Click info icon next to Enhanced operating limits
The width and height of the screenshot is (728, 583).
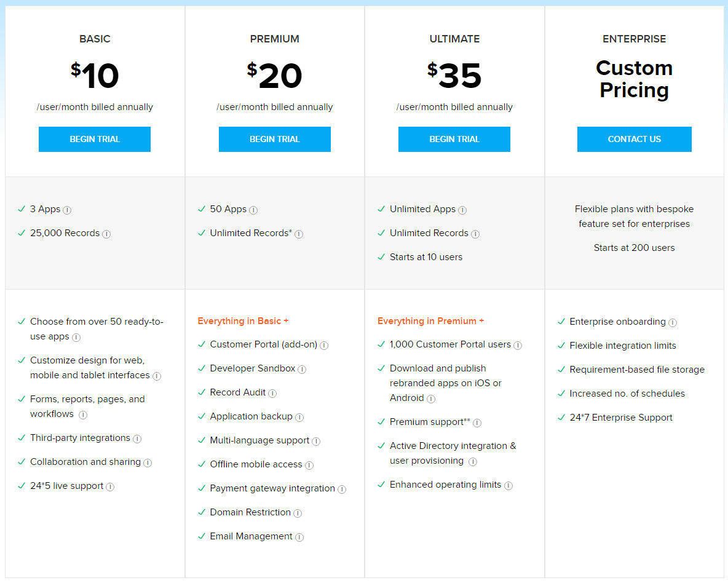[x=508, y=485]
